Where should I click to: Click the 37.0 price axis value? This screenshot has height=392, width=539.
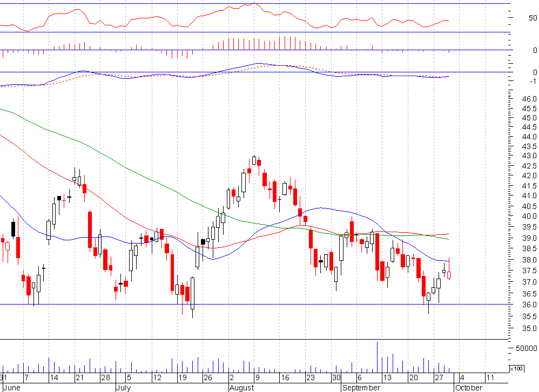click(x=529, y=282)
